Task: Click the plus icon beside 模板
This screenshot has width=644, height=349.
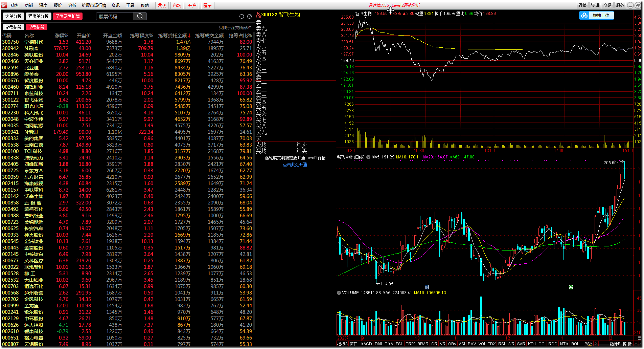Action: click(636, 344)
